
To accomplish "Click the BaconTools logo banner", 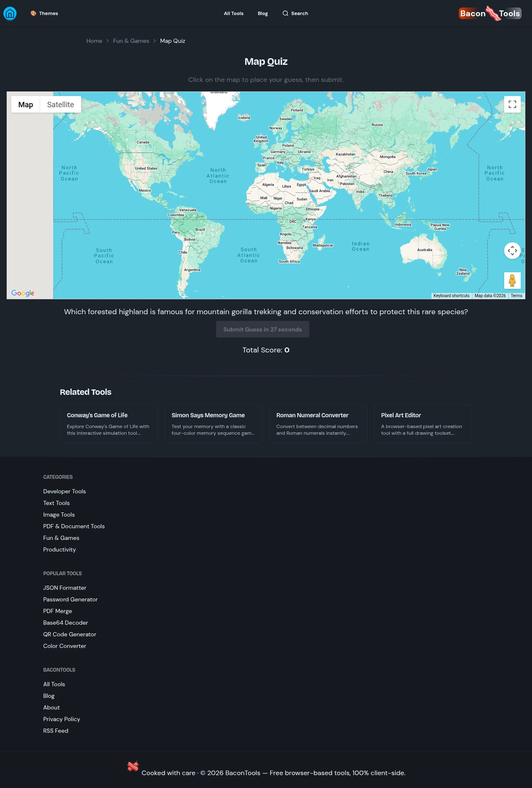I will point(490,13).
